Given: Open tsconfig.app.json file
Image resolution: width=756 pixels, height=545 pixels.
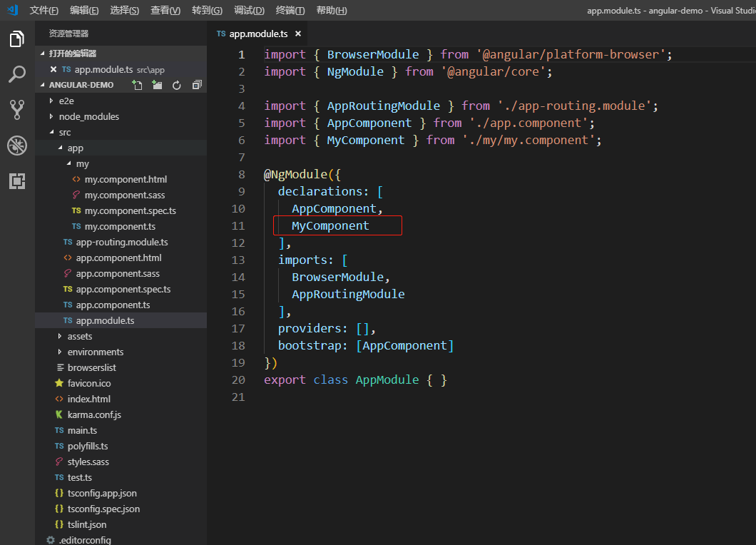Looking at the screenshot, I should pyautogui.click(x=121, y=494).
